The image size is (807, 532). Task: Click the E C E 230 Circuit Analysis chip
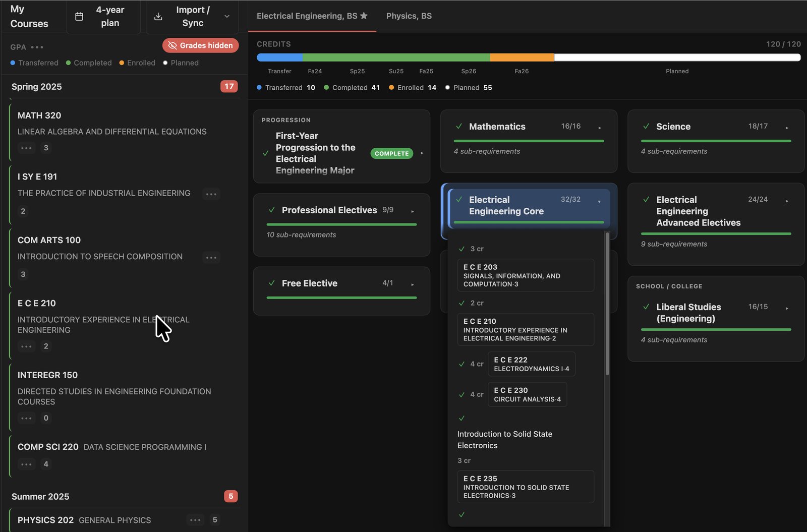(x=528, y=394)
